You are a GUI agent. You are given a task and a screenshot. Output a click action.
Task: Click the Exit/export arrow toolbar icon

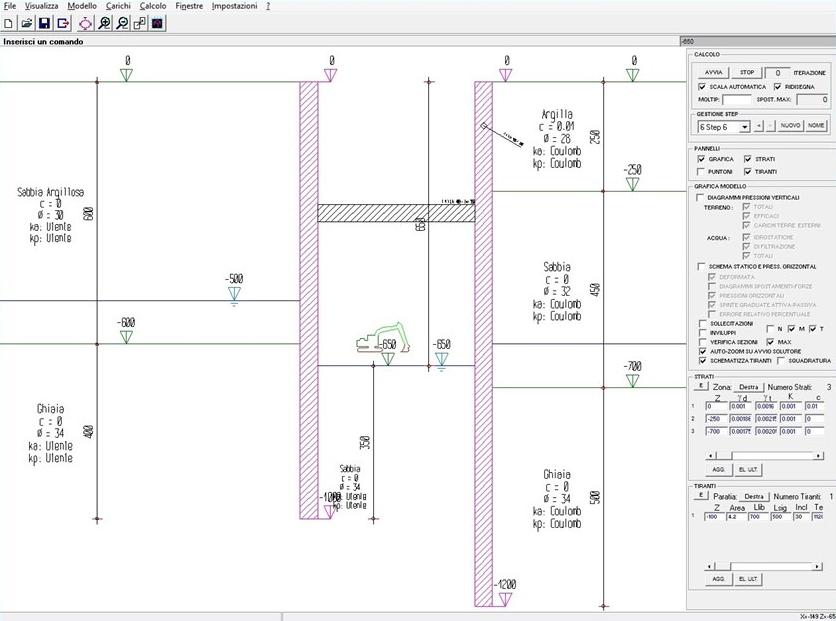point(63,23)
